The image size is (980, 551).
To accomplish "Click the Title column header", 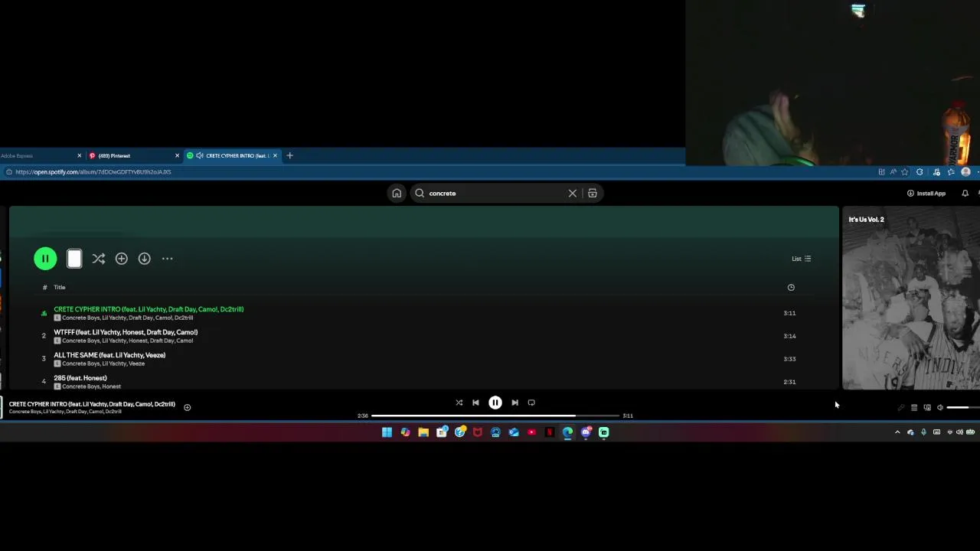I will click(59, 287).
